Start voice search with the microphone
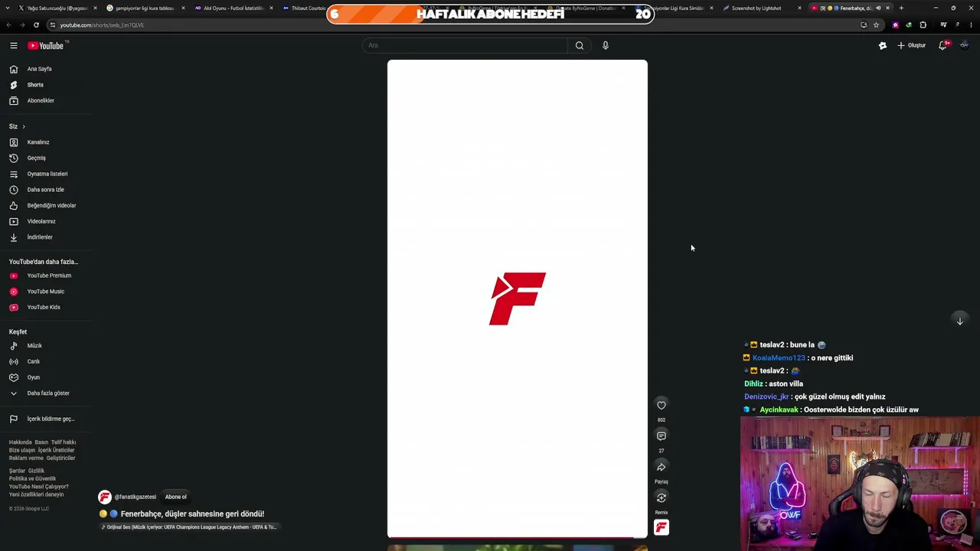Viewport: 980px width, 551px height. pyautogui.click(x=606, y=45)
